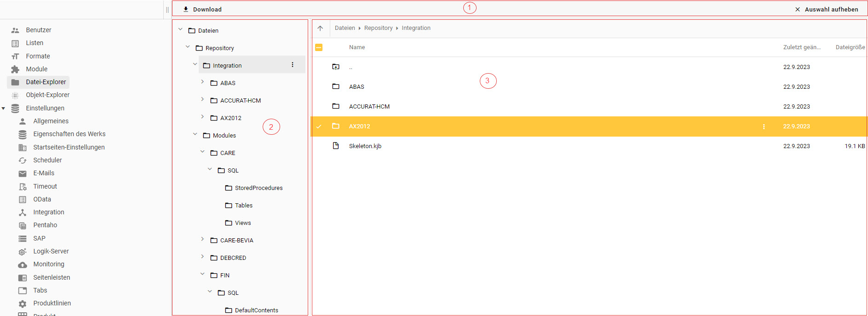Image resolution: width=868 pixels, height=316 pixels.
Task: Go to Repository in breadcrumb path
Action: 378,28
